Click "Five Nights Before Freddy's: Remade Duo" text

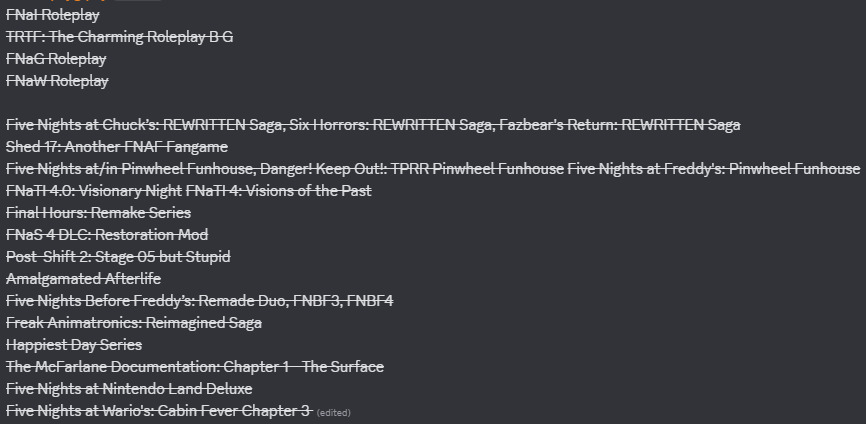[x=146, y=301]
